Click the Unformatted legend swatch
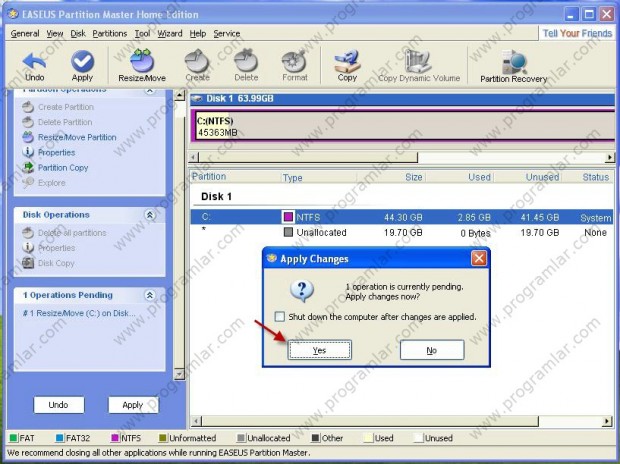The width and height of the screenshot is (620, 464). coord(163,438)
